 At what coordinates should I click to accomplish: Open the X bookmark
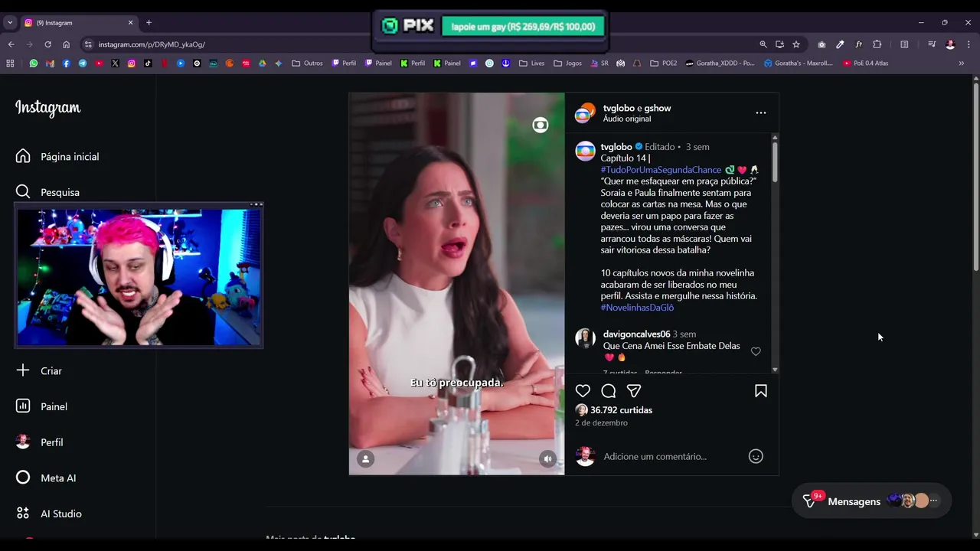coord(116,64)
